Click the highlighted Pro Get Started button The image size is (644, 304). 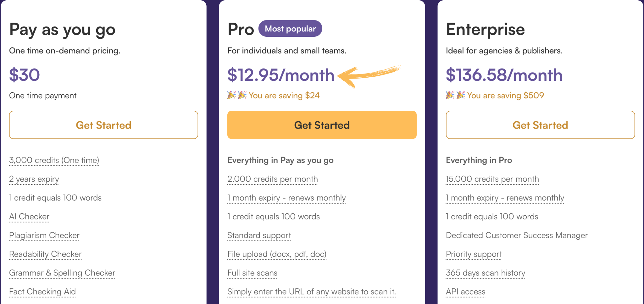(322, 125)
